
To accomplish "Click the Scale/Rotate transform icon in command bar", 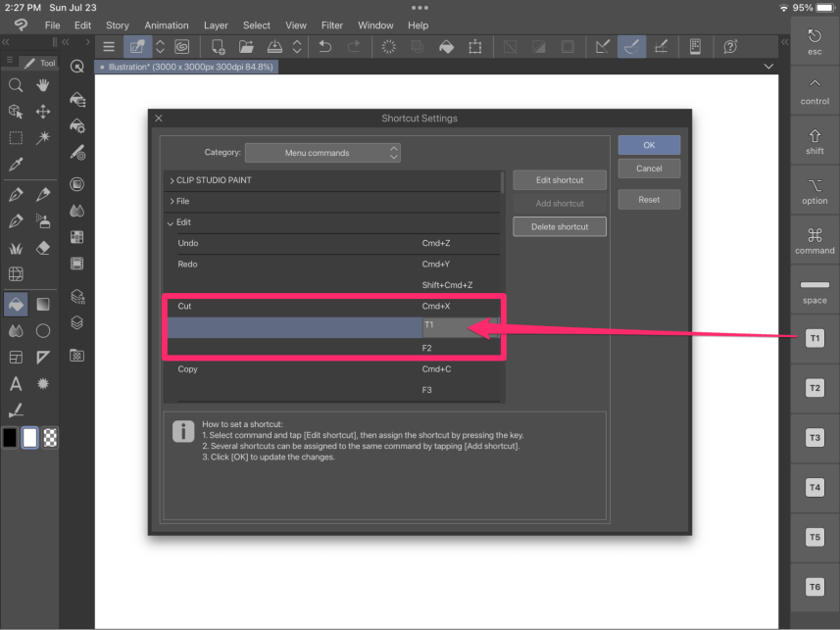I will [x=474, y=47].
